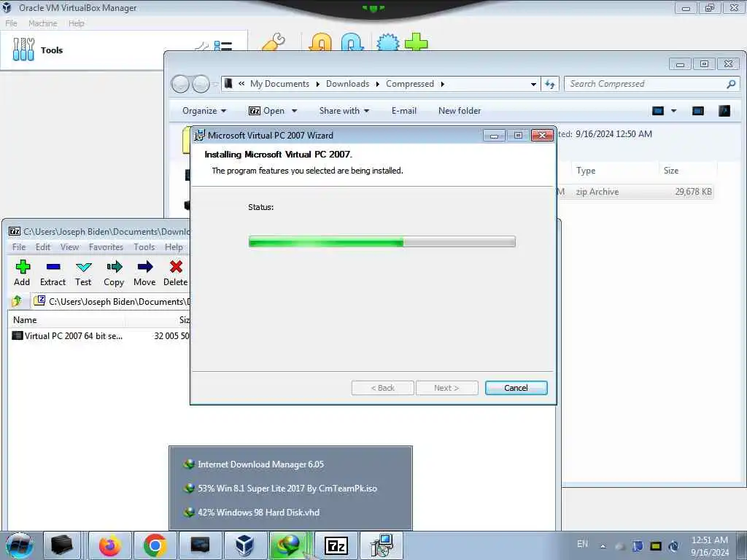Click the search magnifier in Explorer
This screenshot has width=747, height=560.
pyautogui.click(x=731, y=85)
